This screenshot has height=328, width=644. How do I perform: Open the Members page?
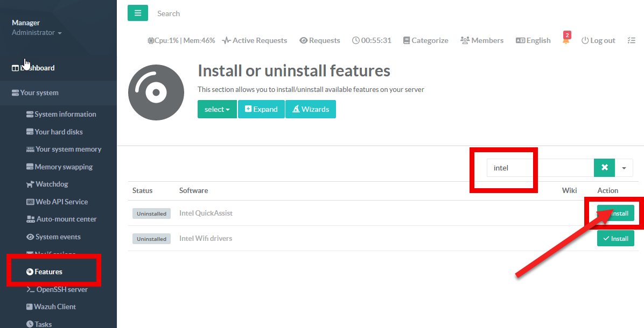(x=482, y=40)
